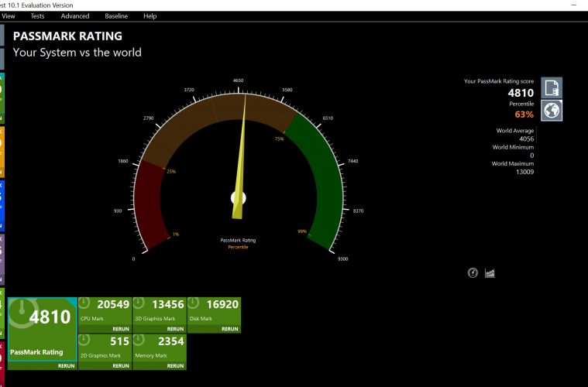The height and width of the screenshot is (387, 588).
Task: Click the save baseline document icon
Action: [552, 87]
